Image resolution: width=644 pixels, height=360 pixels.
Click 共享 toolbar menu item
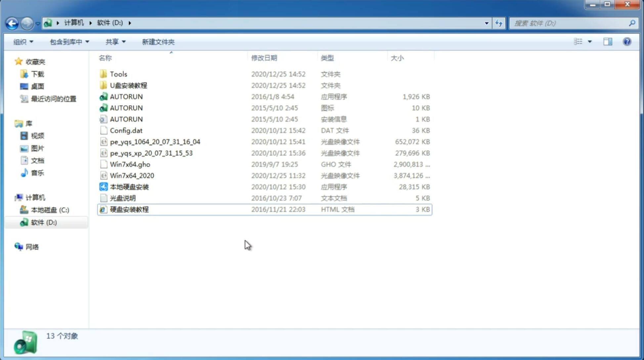tap(115, 41)
